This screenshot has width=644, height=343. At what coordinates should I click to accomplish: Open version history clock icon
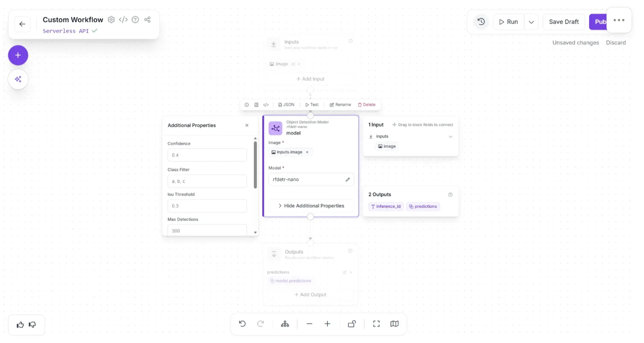(481, 21)
